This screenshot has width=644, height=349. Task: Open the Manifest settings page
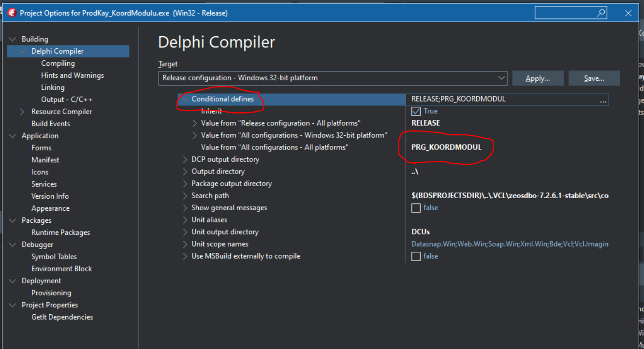click(45, 160)
